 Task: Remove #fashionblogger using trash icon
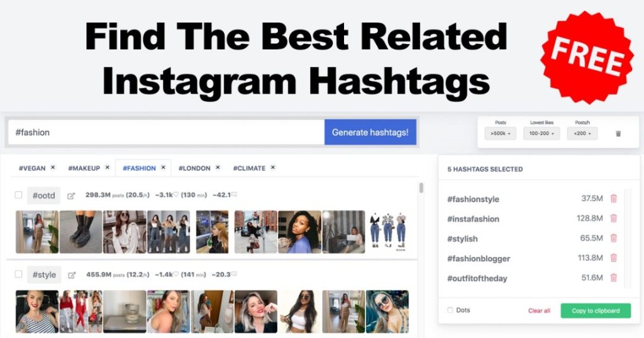[x=614, y=258]
